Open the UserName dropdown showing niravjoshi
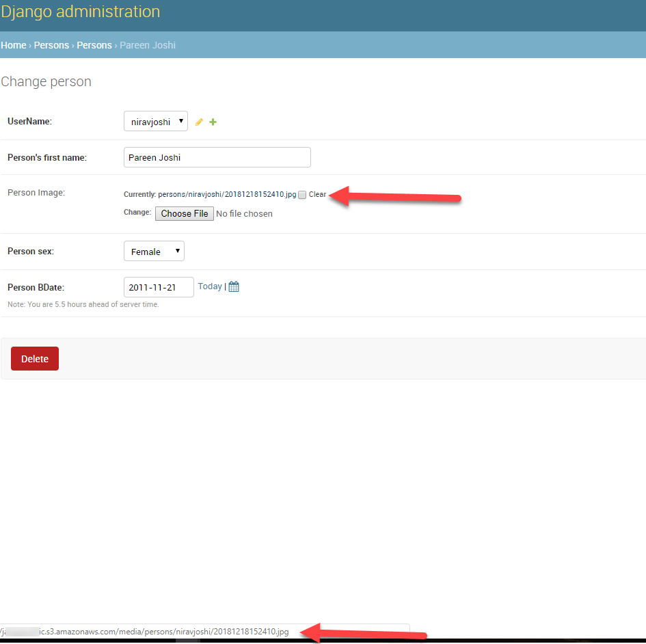This screenshot has height=644, width=646. click(155, 121)
